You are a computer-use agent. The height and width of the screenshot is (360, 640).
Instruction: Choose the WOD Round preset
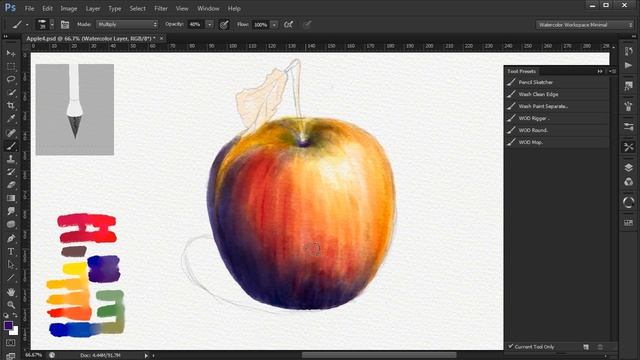click(x=557, y=130)
